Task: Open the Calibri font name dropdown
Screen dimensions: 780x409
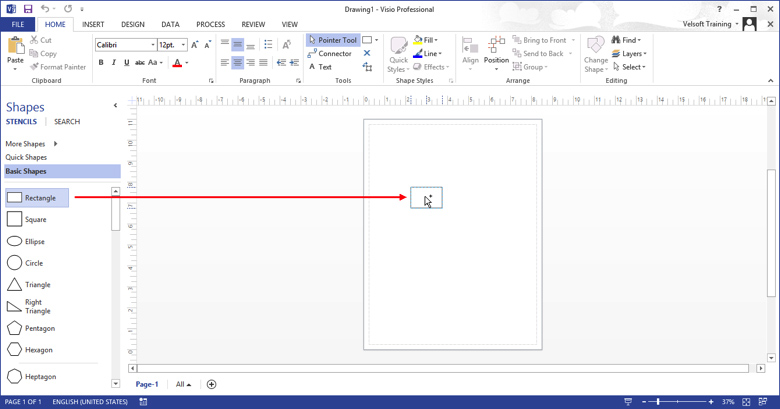Action: tap(126, 45)
